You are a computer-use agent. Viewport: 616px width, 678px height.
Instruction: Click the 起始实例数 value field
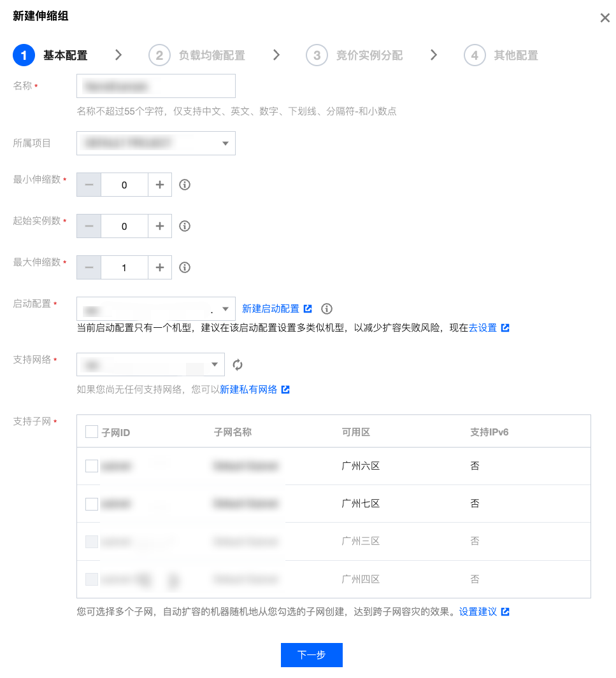tap(125, 226)
